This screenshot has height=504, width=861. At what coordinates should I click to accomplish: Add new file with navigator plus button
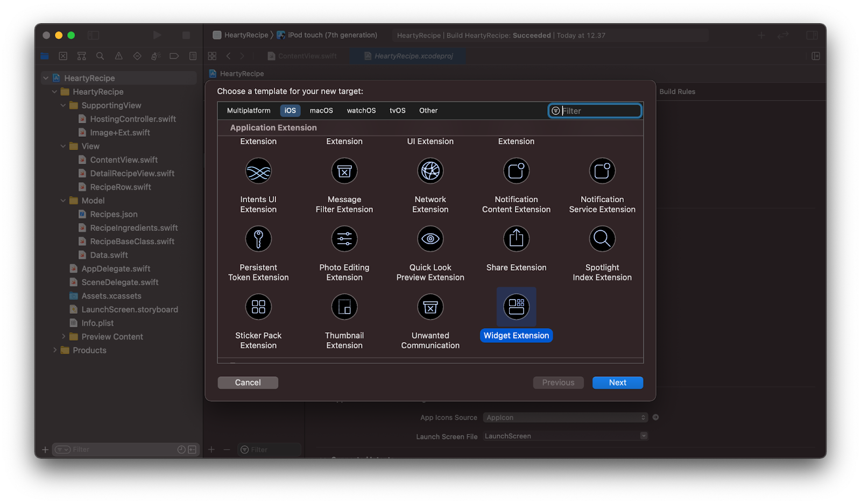click(x=45, y=450)
